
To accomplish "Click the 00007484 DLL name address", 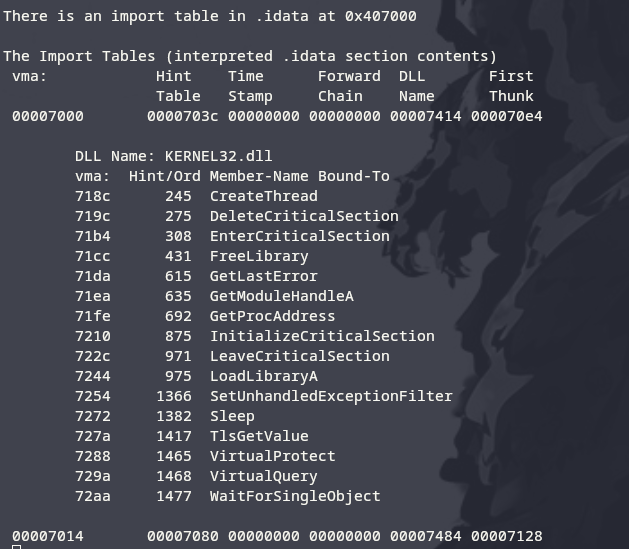I will click(x=425, y=536).
